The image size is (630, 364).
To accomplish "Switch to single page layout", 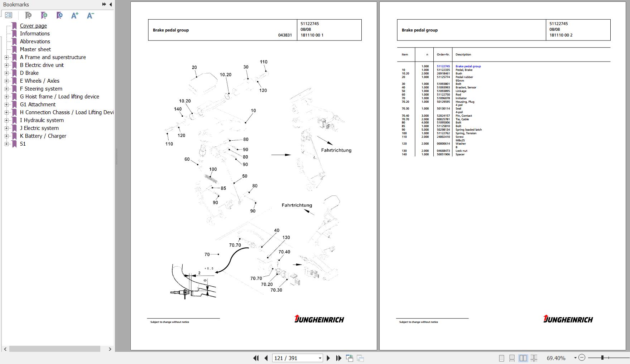I will (x=501, y=358).
